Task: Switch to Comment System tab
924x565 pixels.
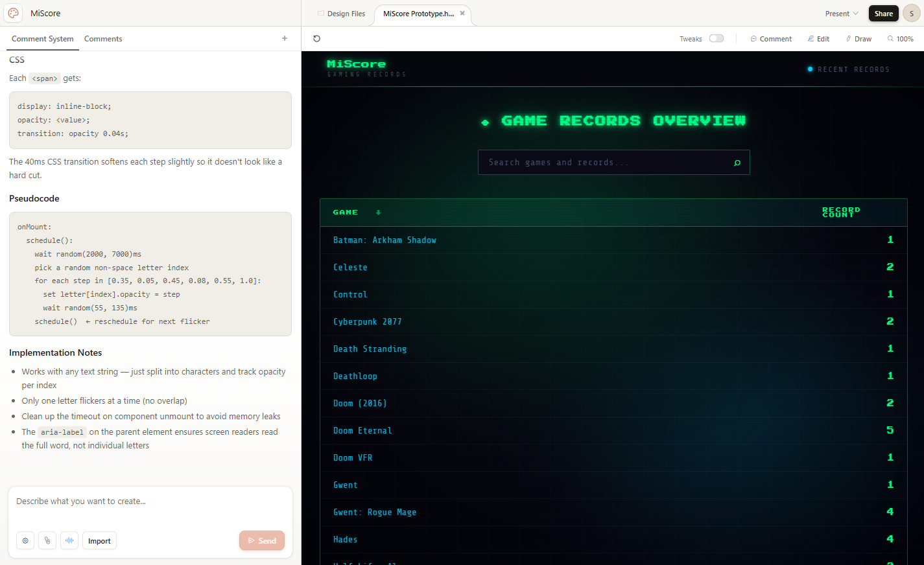Action: point(43,39)
